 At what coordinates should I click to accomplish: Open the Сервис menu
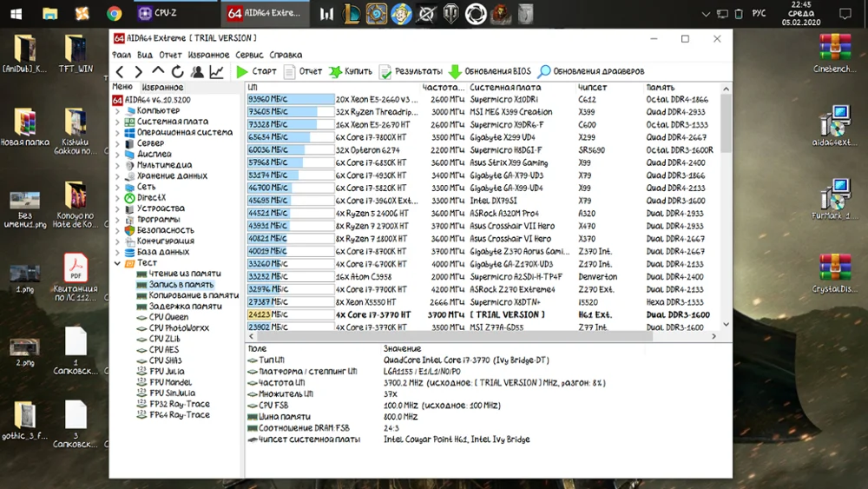coord(249,55)
